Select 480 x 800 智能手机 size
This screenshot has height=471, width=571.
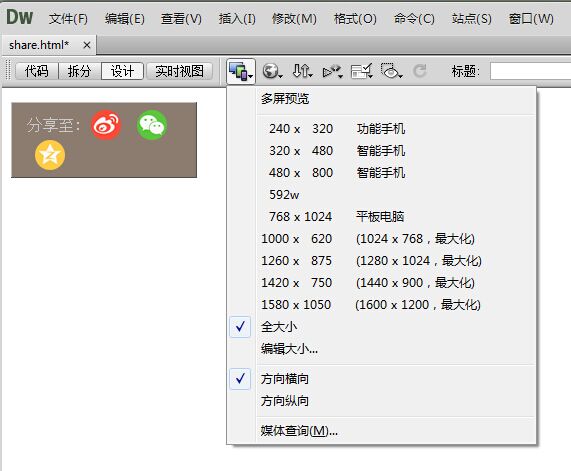(x=381, y=173)
